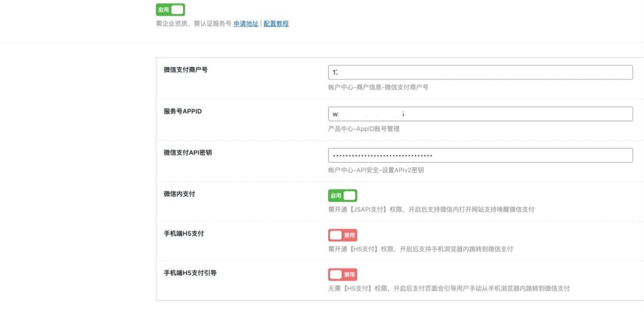Open the 申请地址 link
Image resolution: width=644 pixels, height=311 pixels.
click(x=246, y=24)
